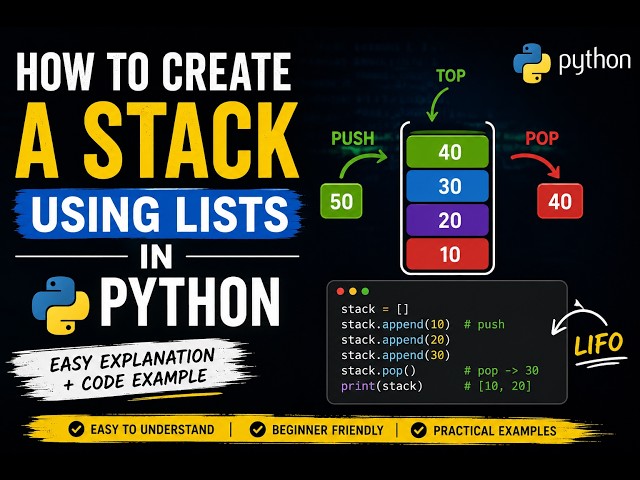Click the "HOW TO CREATE" heading
The height and width of the screenshot is (480, 640).
[154, 72]
